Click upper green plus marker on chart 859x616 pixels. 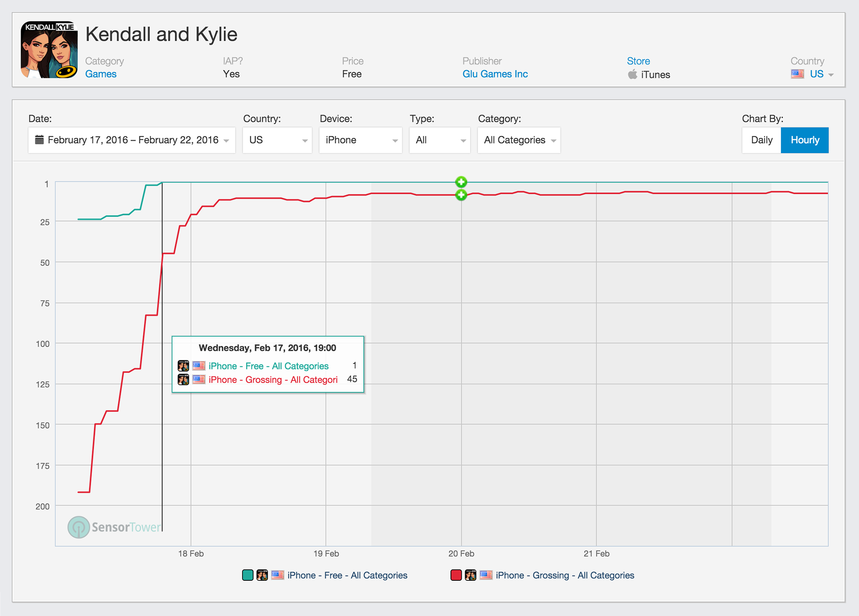[x=461, y=182]
